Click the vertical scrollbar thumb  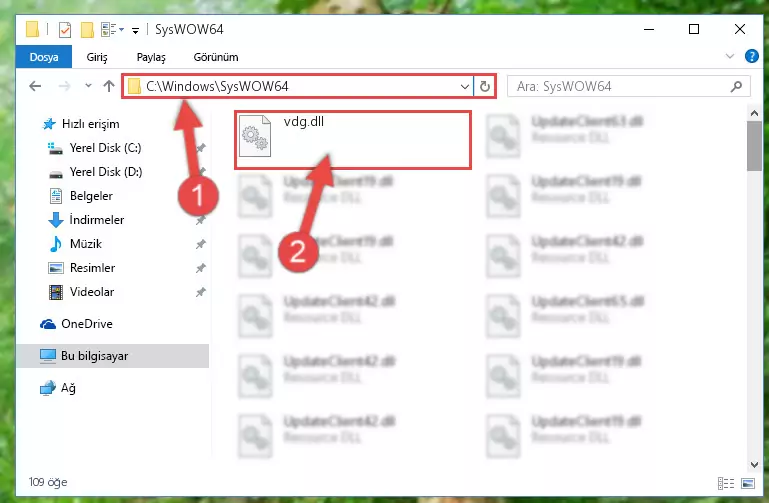[x=754, y=146]
